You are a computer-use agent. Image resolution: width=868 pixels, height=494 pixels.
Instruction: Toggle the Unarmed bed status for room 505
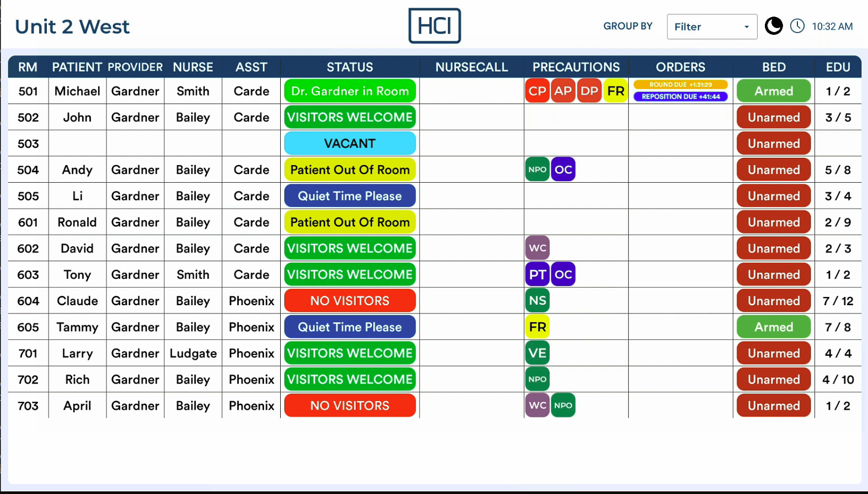click(x=774, y=196)
